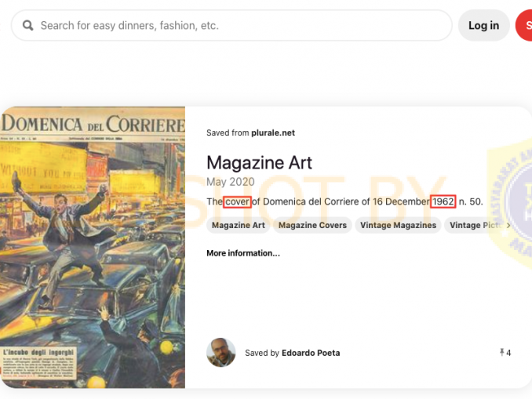Image resolution: width=532 pixels, height=399 pixels.
Task: Click the L'incubo degli ingorghi caption box
Action: tap(38, 364)
